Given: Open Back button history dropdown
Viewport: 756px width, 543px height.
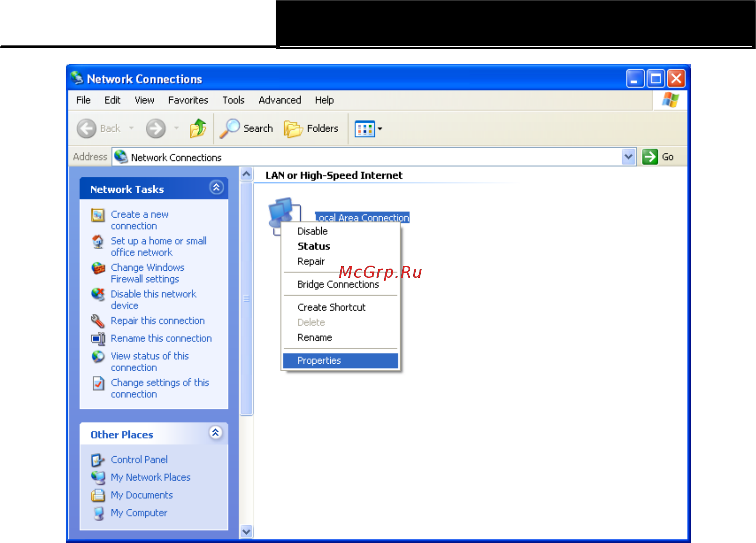Looking at the screenshot, I should tap(131, 128).
